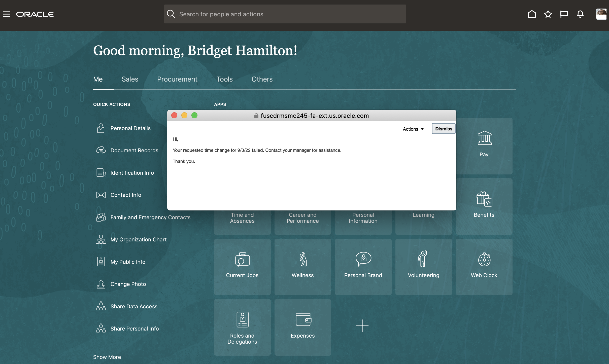Switch to the Tools tab

(224, 79)
